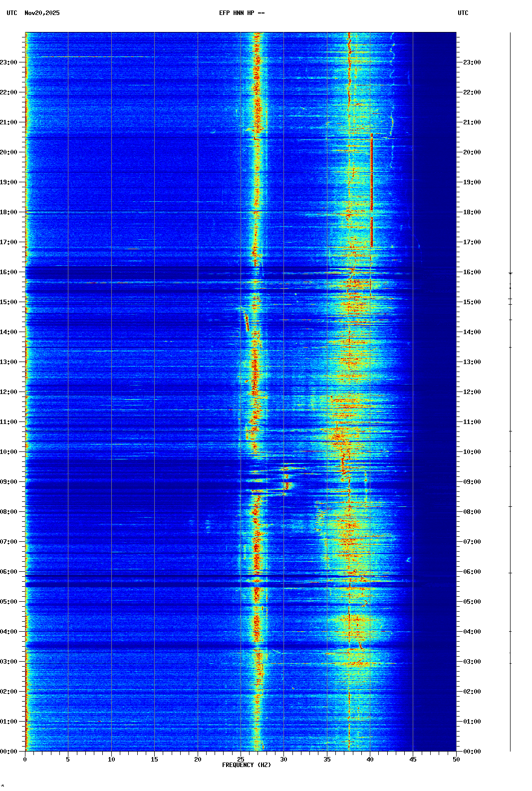The image size is (532, 791).
Task: Click the UTC label at top left
Action: pyautogui.click(x=12, y=13)
